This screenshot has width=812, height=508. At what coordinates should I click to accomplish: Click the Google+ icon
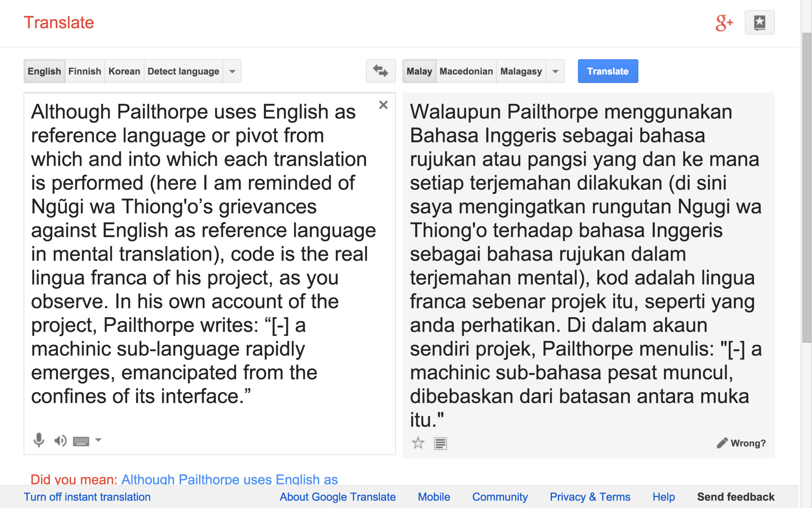724,23
